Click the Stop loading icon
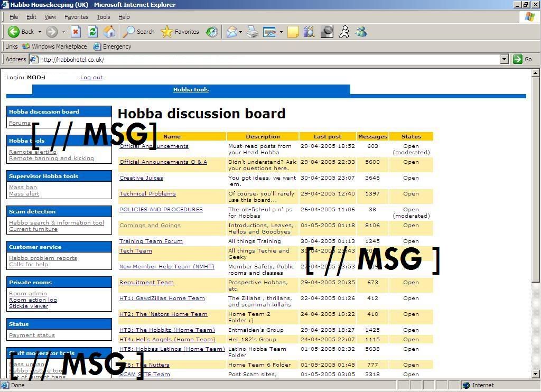Image resolution: width=541 pixels, height=392 pixels. [x=76, y=32]
